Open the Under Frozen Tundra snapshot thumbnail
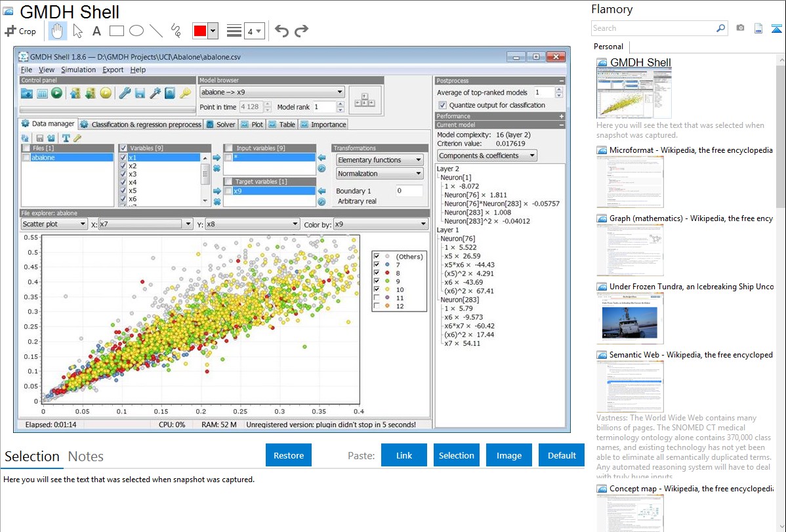This screenshot has width=786, height=532. (x=630, y=318)
